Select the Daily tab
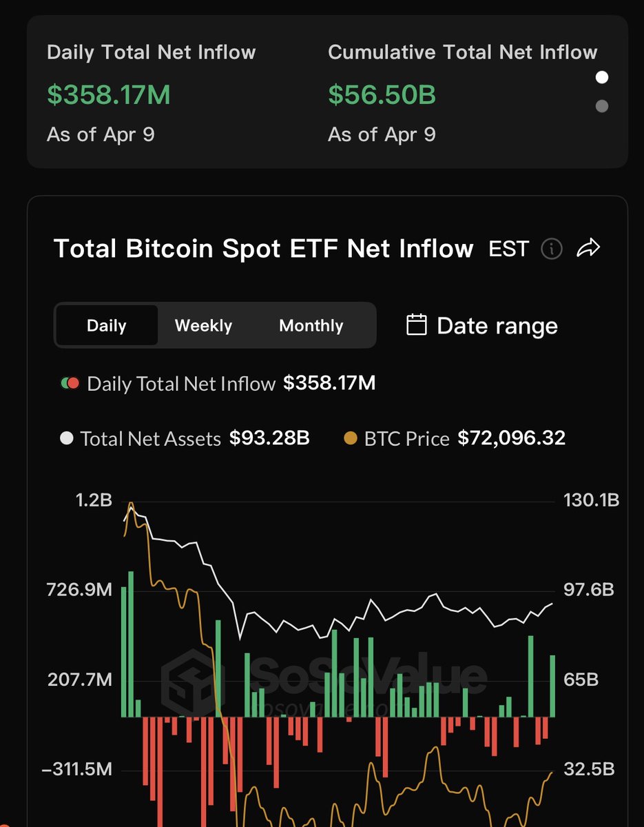 point(107,325)
